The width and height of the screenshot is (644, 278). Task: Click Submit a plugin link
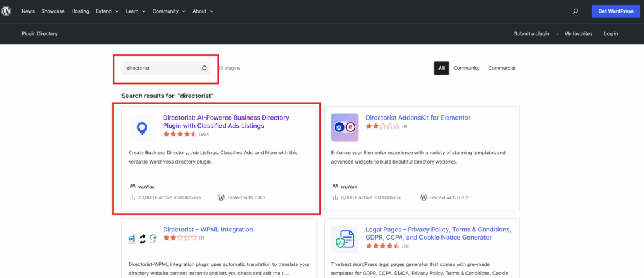point(531,34)
